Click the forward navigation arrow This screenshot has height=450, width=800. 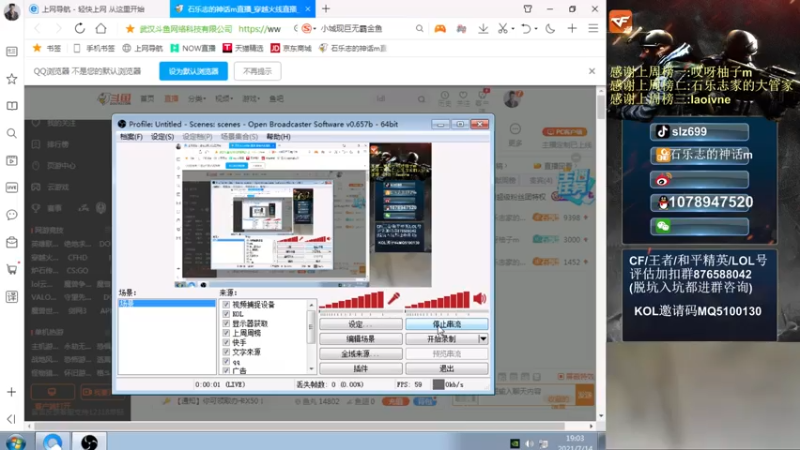click(58, 29)
